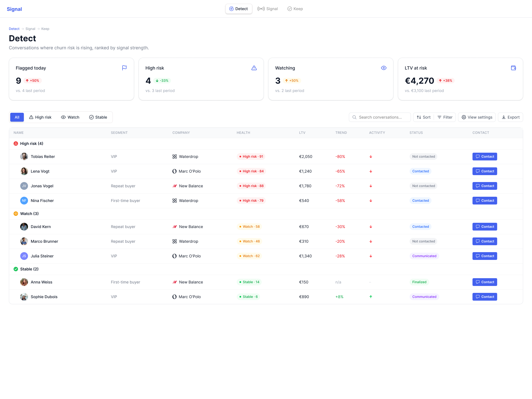This screenshot has width=532, height=399.
Task: Collapse the Stable (2) group
Action: pos(266,269)
